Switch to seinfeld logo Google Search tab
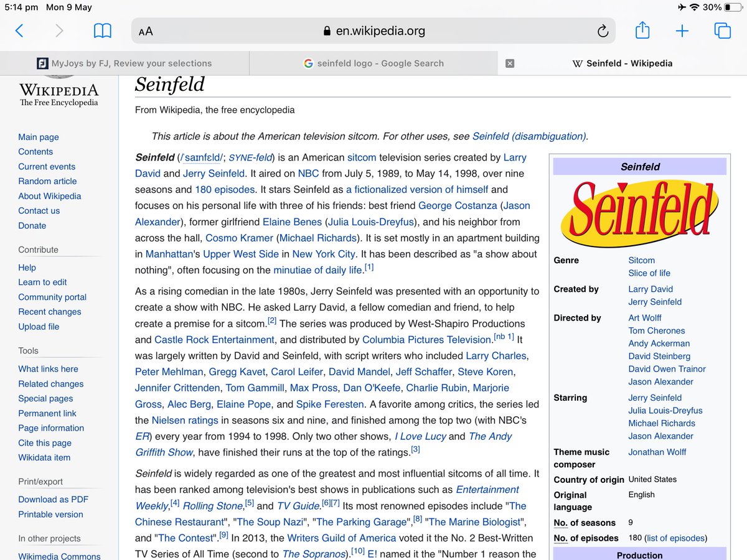Image resolution: width=747 pixels, height=560 pixels. (x=374, y=63)
